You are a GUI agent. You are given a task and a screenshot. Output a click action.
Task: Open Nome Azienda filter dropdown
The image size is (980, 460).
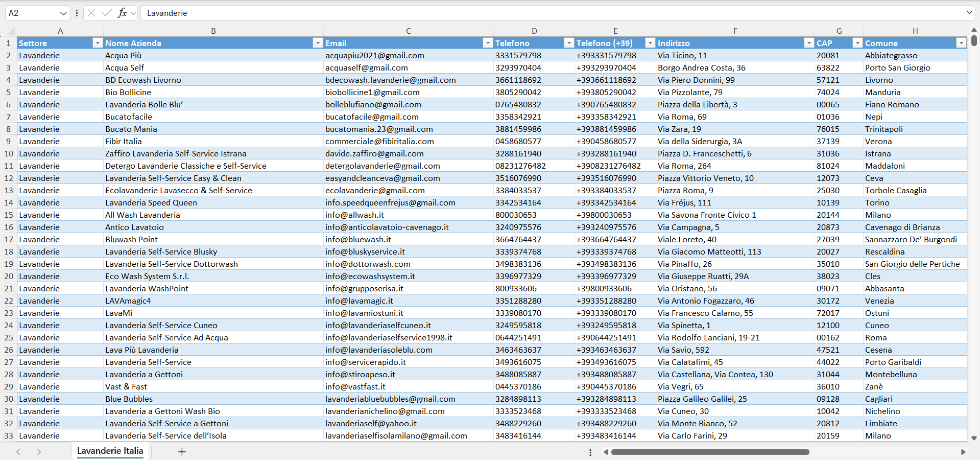click(x=318, y=43)
